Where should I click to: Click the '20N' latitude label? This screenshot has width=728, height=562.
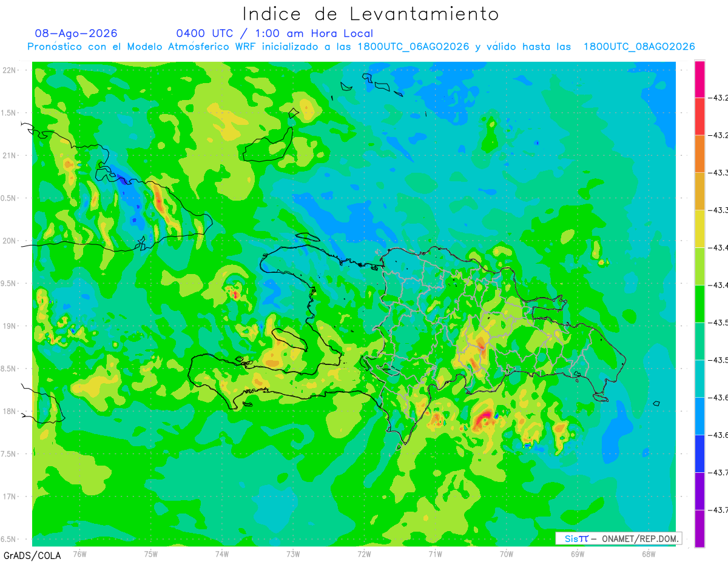pos(9,241)
